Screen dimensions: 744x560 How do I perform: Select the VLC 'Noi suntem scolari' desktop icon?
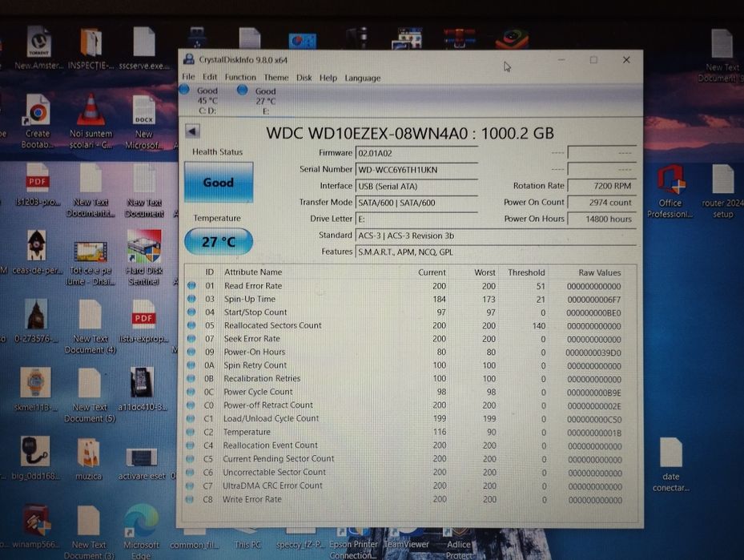[90, 121]
